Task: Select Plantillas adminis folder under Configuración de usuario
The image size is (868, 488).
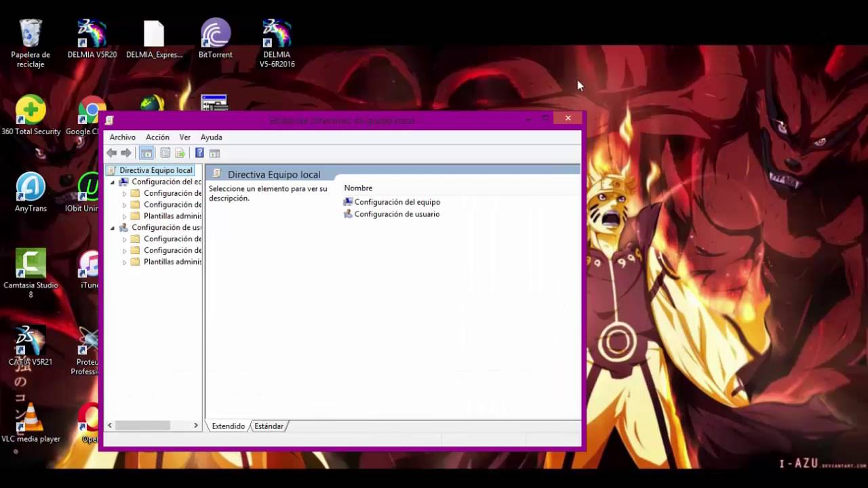Action: [x=172, y=262]
